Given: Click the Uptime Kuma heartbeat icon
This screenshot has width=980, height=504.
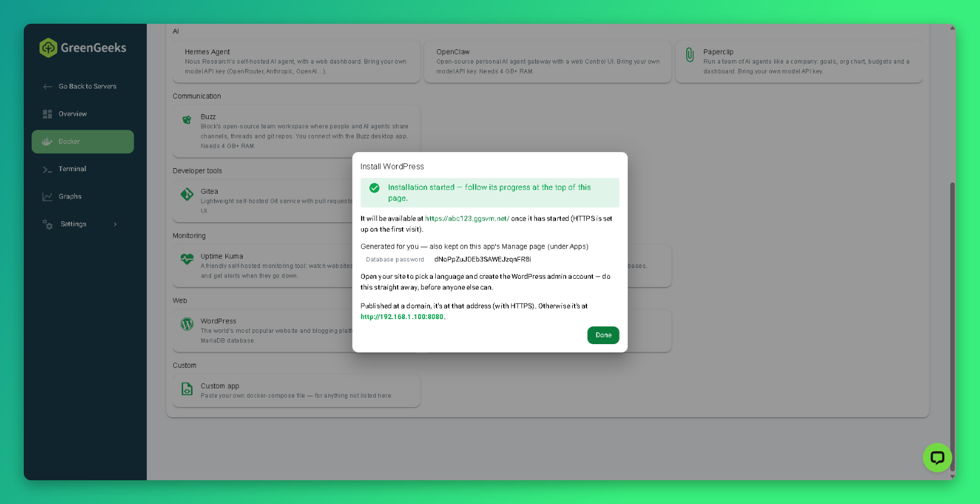Looking at the screenshot, I should 187,259.
